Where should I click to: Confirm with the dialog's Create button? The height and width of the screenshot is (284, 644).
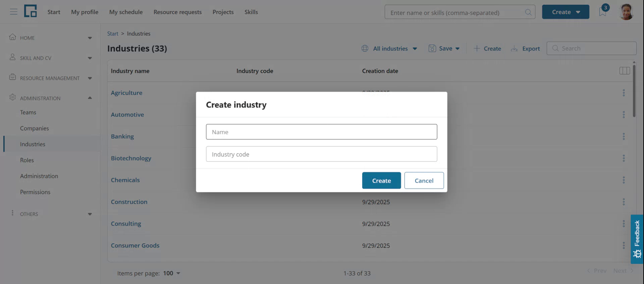[381, 180]
